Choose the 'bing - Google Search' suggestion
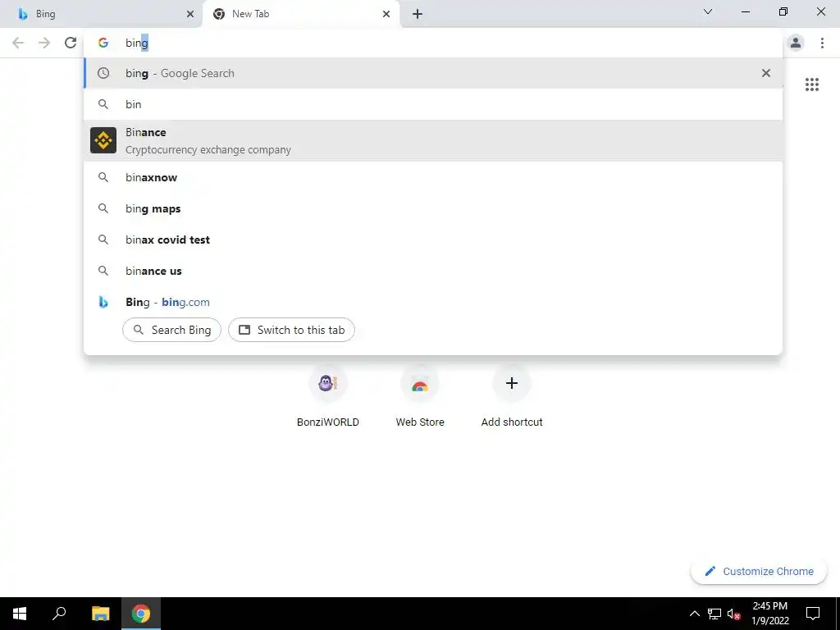Screen dimensions: 840x630 [433, 73]
